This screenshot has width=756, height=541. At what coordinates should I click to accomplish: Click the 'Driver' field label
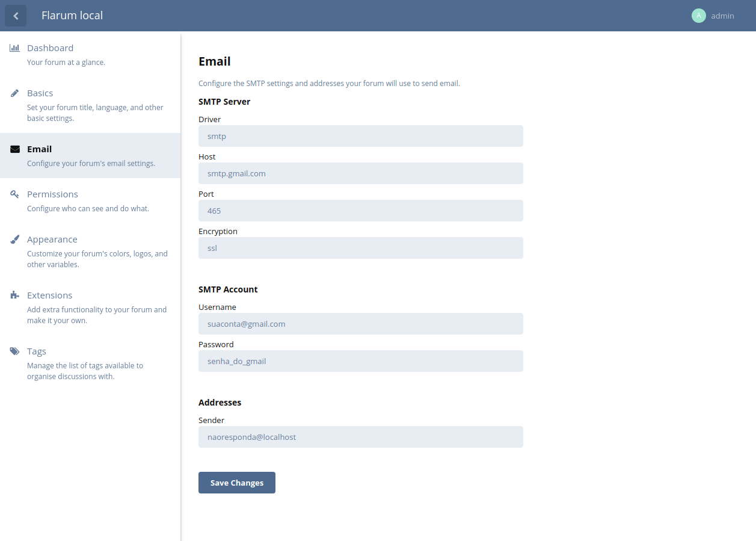[x=210, y=120]
